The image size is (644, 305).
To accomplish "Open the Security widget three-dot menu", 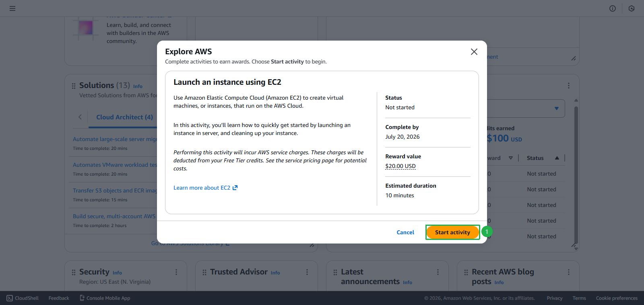I will (x=176, y=272).
